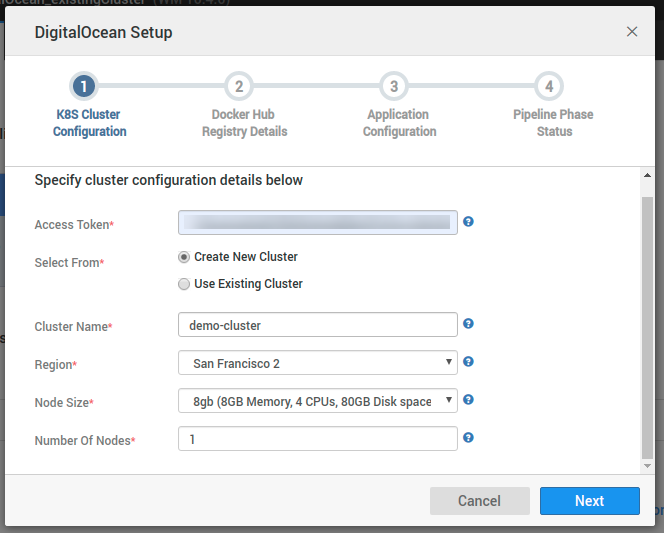Focus the Access Token input field
664x533 pixels.
click(x=317, y=222)
